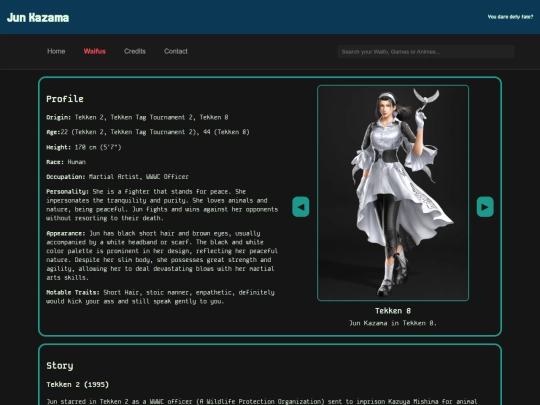540x405 pixels.
Task: Click the Age line in profile
Action: click(x=148, y=132)
